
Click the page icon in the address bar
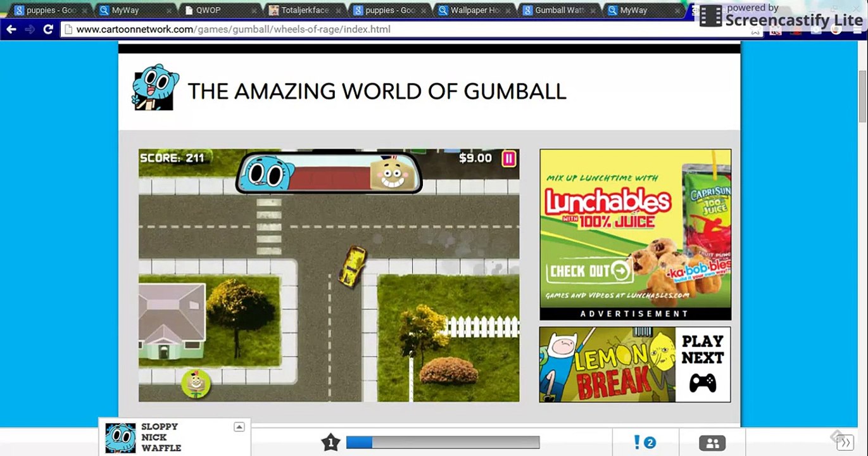[x=68, y=29]
